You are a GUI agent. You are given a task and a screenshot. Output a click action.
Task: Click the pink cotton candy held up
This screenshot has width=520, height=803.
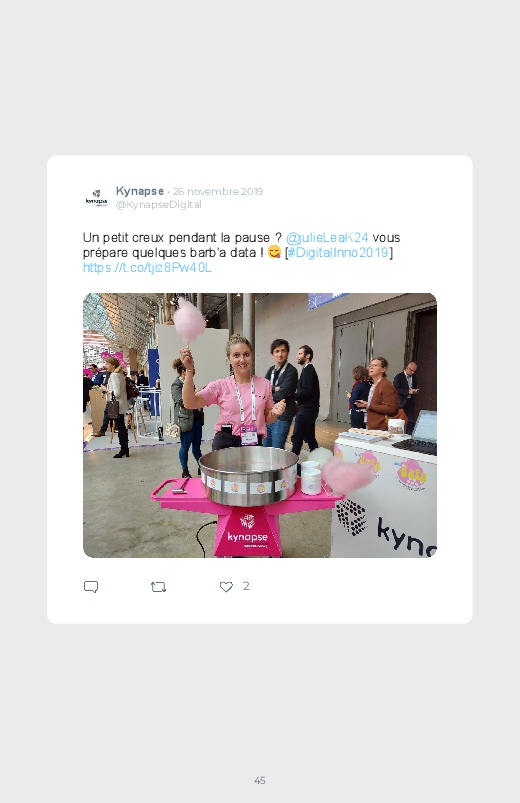point(189,320)
